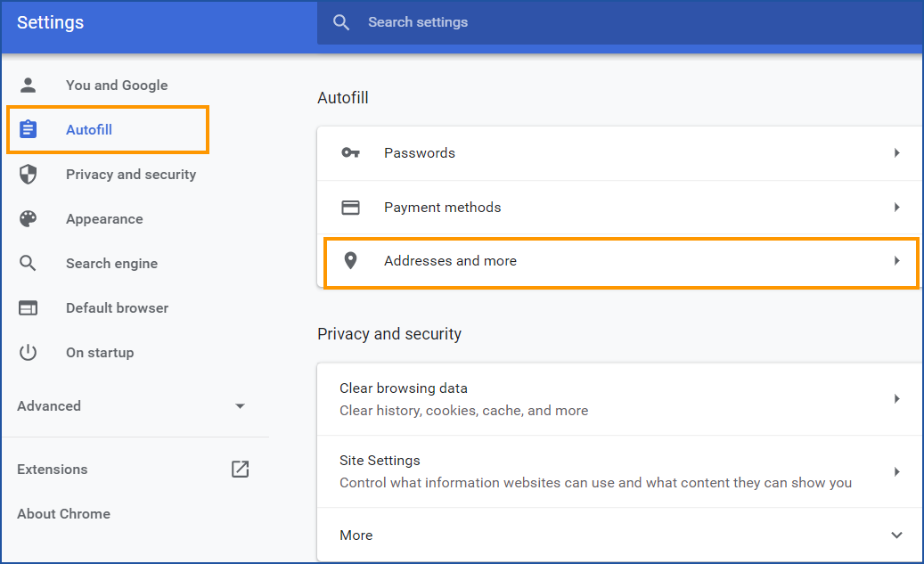This screenshot has width=924, height=564.
Task: Click the Addresses location pin icon
Action: [350, 260]
